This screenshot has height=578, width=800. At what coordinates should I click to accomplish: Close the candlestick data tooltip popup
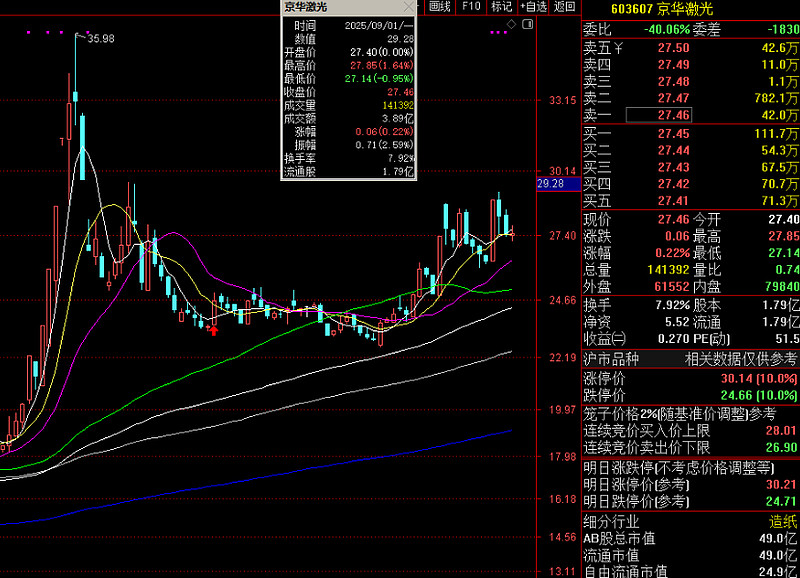(409, 7)
